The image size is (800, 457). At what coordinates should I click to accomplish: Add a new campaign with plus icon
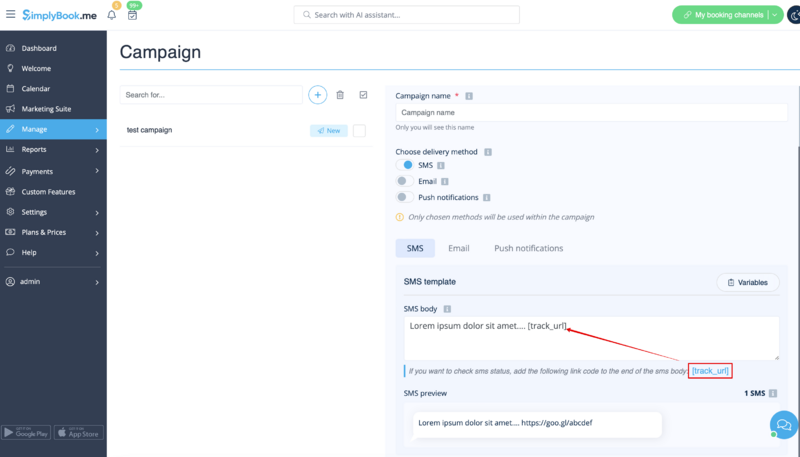pyautogui.click(x=317, y=95)
